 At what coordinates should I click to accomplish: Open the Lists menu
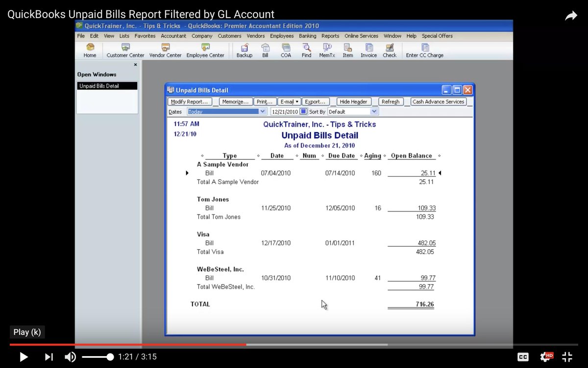(124, 36)
